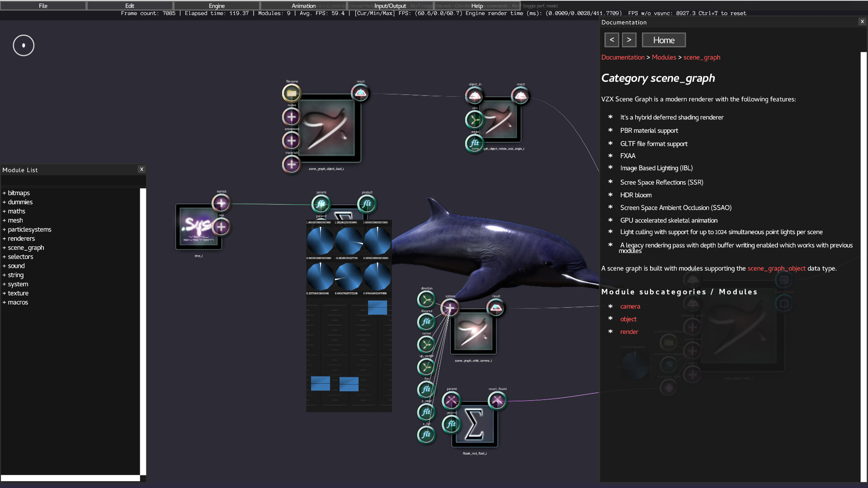
Task: Open the Engine menu
Action: click(217, 5)
